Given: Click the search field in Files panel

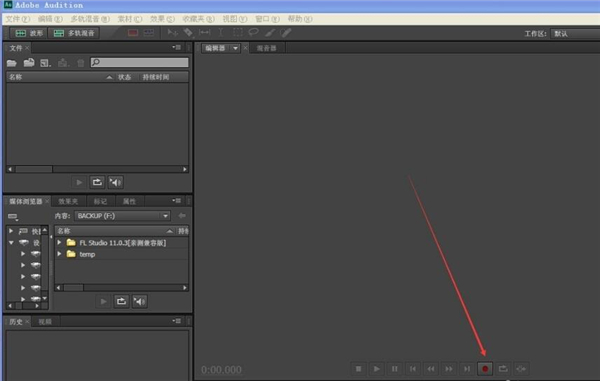Looking at the screenshot, I should point(139,62).
